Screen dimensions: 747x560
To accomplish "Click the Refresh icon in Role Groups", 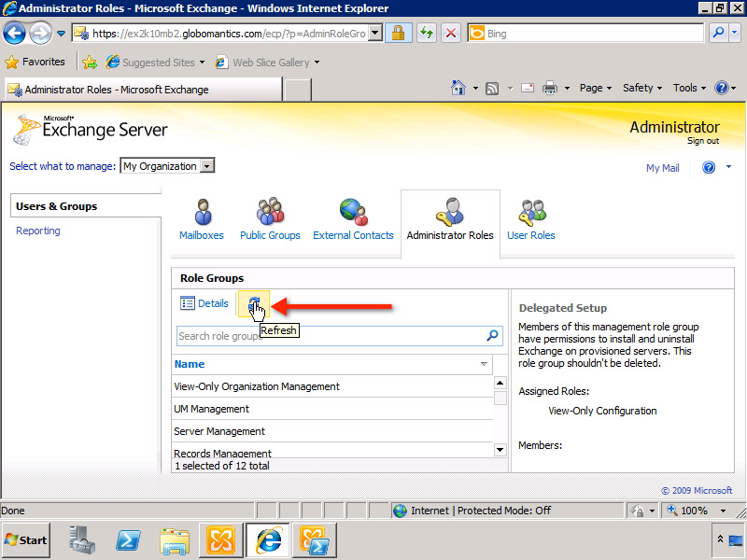I will [253, 303].
